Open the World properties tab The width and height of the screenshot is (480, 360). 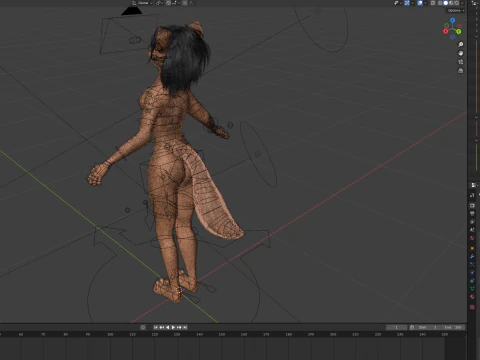point(472,238)
